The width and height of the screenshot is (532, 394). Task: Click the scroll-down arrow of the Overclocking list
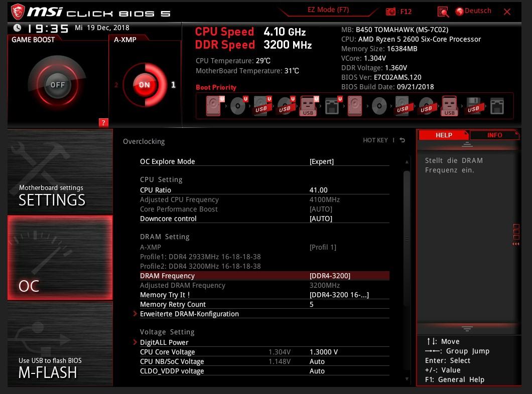pos(407,379)
